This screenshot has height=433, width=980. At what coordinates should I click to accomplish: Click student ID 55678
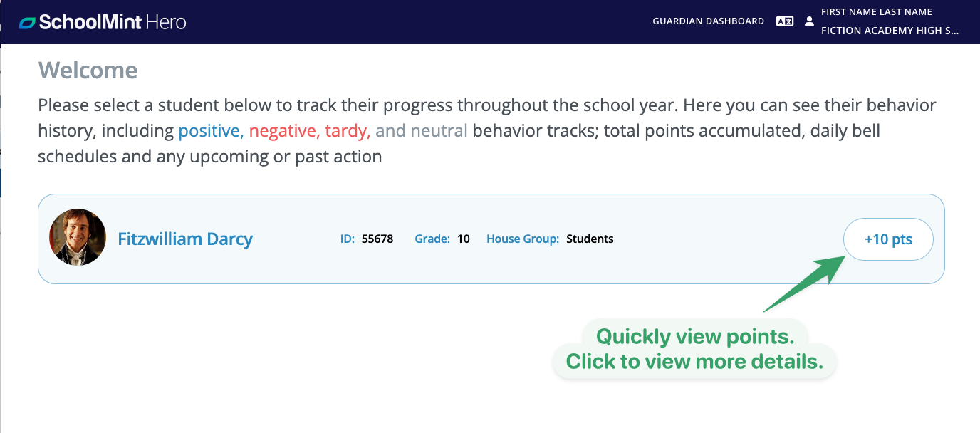click(377, 239)
